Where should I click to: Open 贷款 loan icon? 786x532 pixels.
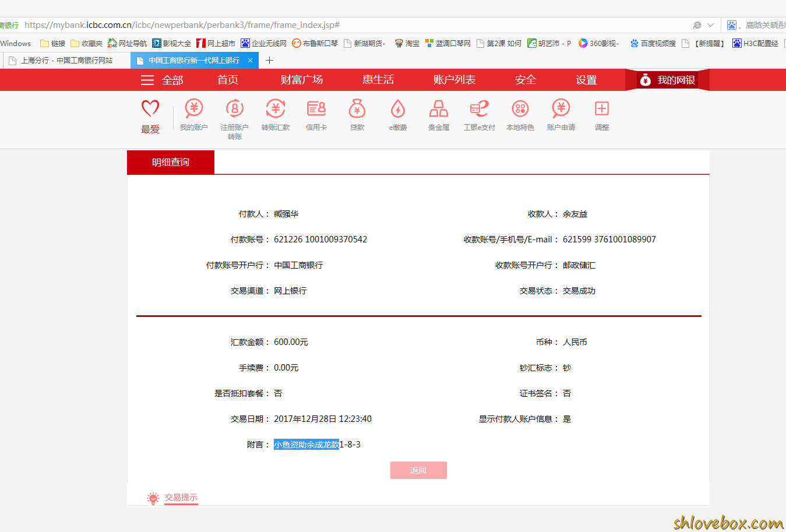pos(357,109)
